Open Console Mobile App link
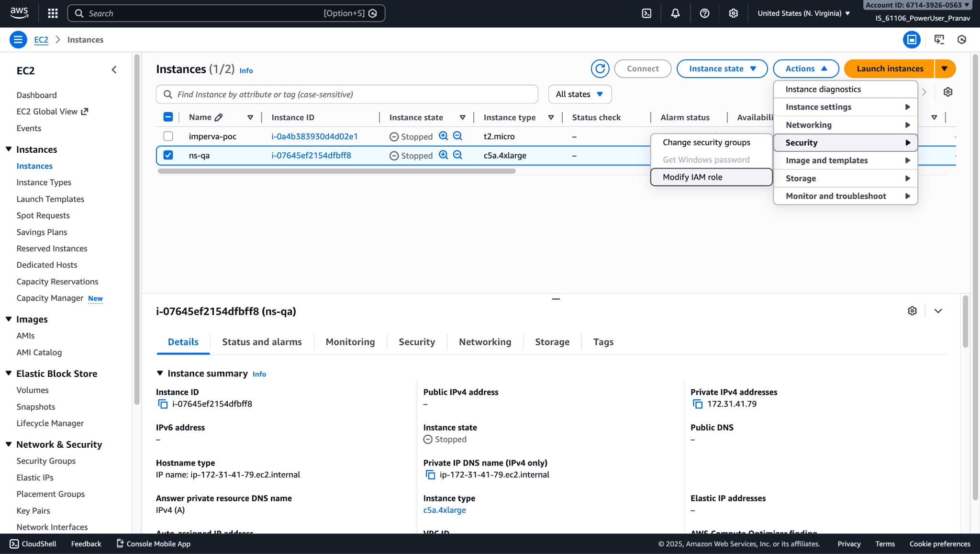980x554 pixels. point(154,544)
